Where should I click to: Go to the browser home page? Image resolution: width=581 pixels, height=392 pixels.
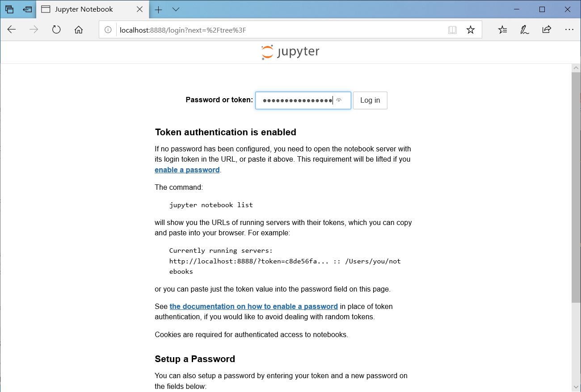click(79, 30)
